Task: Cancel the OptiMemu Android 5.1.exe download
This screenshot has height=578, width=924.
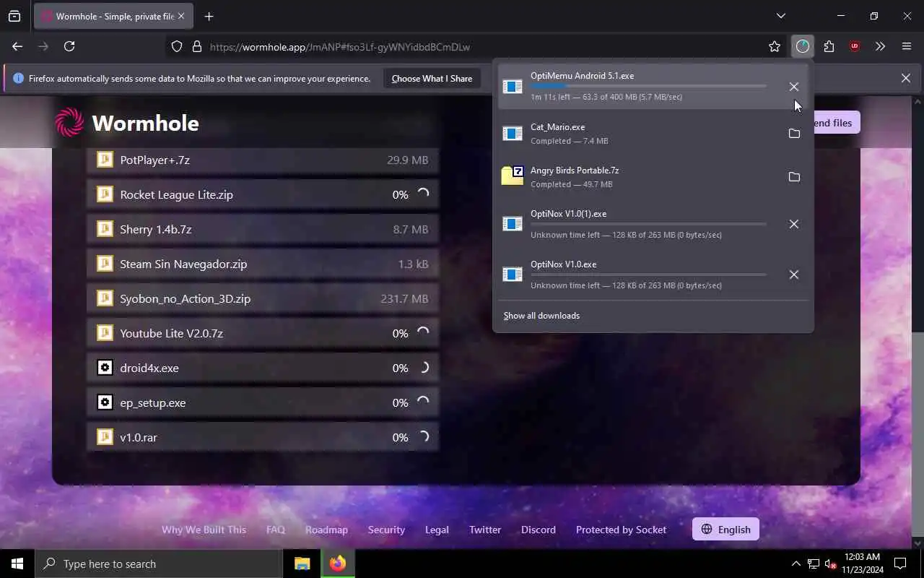Action: click(x=793, y=87)
